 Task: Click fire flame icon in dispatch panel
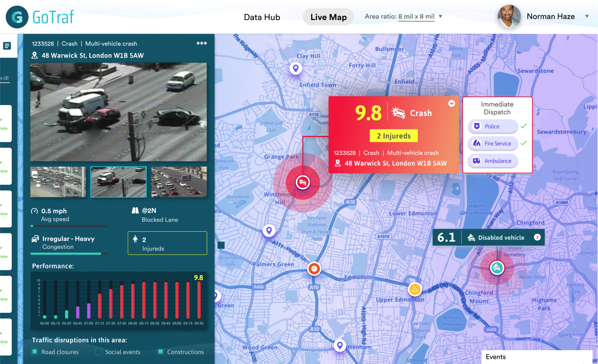(x=477, y=144)
